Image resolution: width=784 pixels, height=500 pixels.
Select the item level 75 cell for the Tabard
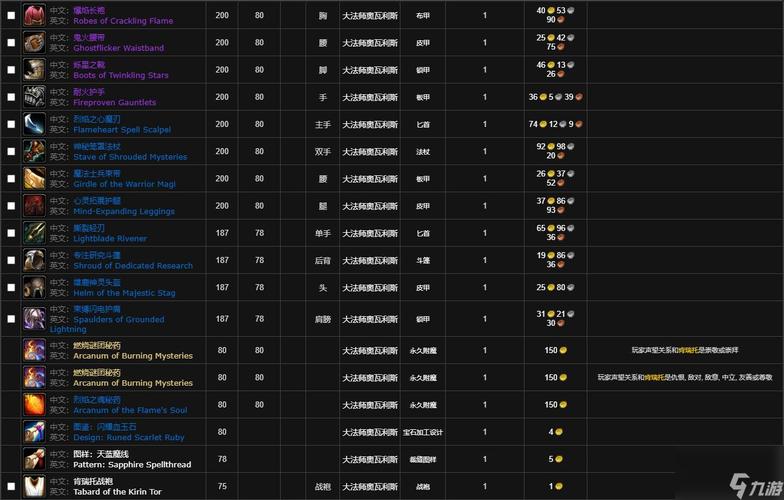[222, 486]
